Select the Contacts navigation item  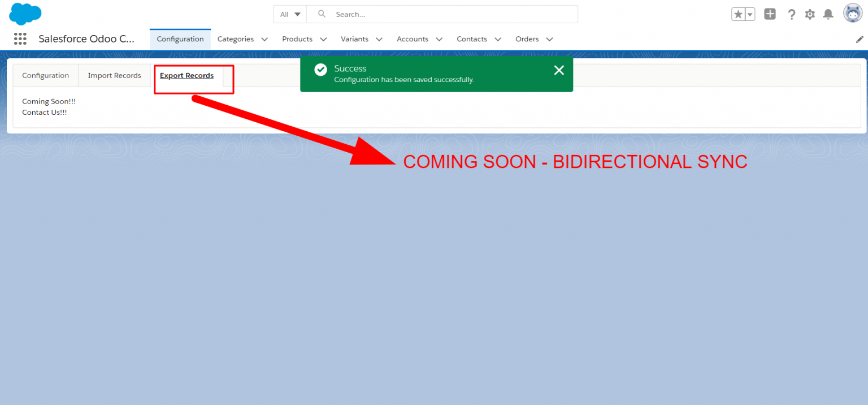point(472,39)
